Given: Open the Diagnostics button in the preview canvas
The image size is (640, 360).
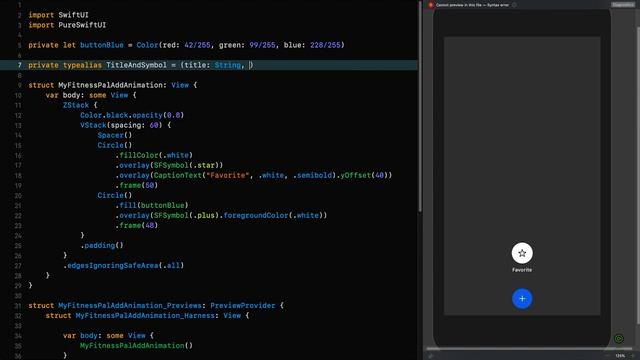Looking at the screenshot, I should pyautogui.click(x=622, y=5).
